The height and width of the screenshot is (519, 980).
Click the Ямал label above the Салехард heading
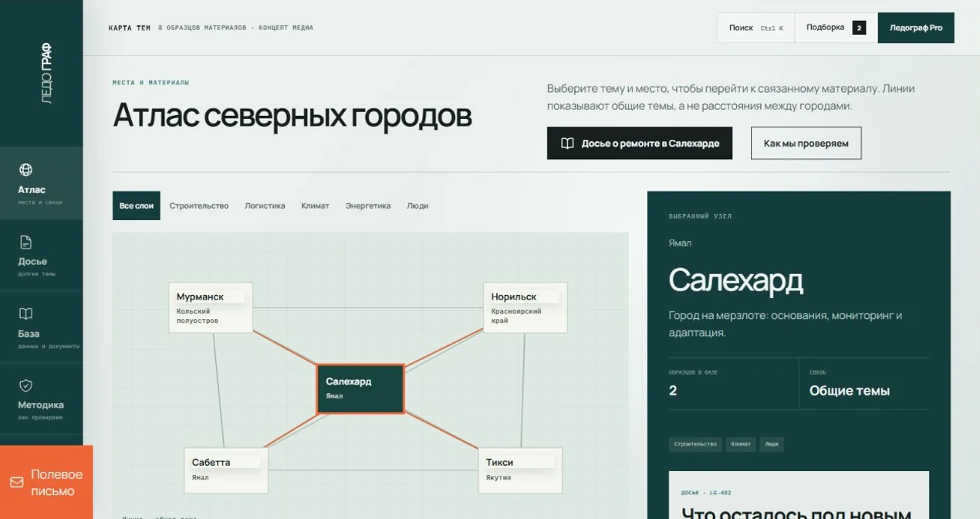click(x=680, y=243)
